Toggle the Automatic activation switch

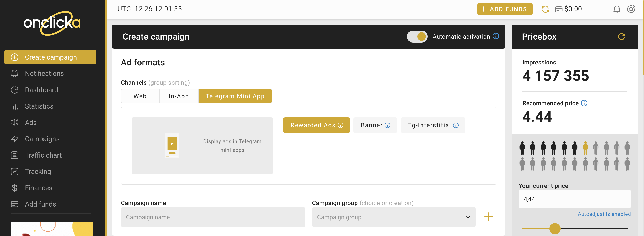coord(417,37)
